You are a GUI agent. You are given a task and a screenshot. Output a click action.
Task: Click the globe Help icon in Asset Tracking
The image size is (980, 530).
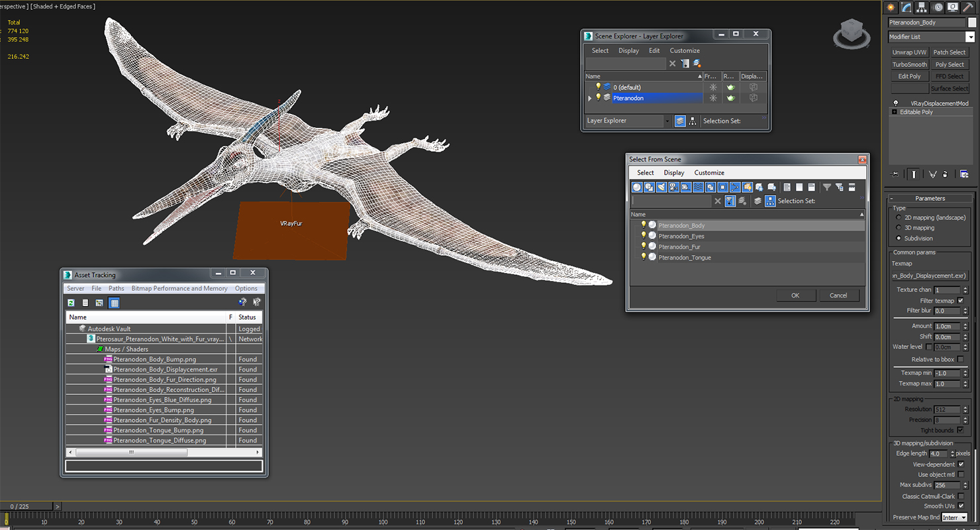[242, 302]
